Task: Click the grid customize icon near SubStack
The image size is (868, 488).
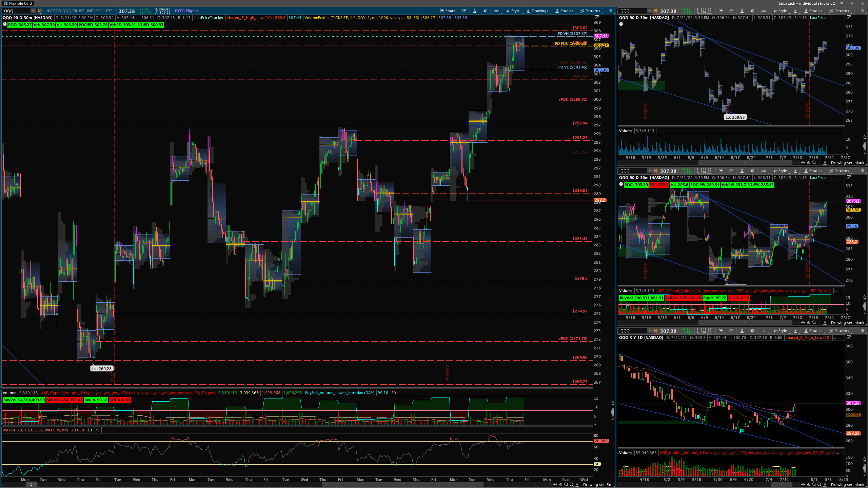Action: (841, 3)
